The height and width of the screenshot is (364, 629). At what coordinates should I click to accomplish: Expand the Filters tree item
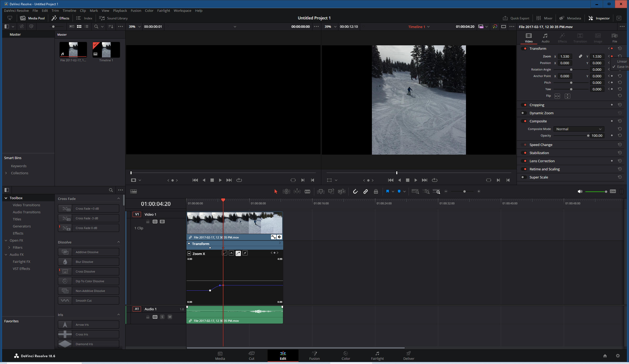[9, 247]
